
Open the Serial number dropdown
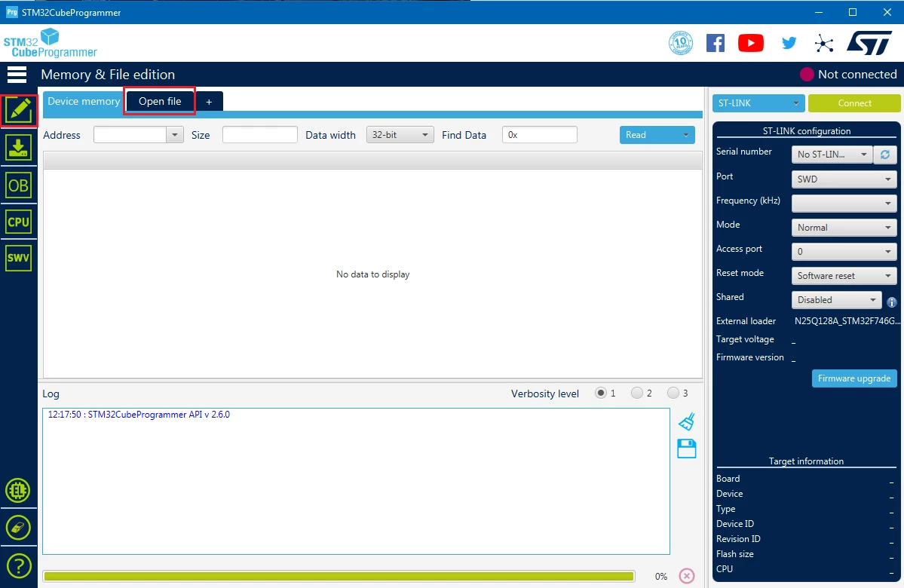pyautogui.click(x=832, y=155)
